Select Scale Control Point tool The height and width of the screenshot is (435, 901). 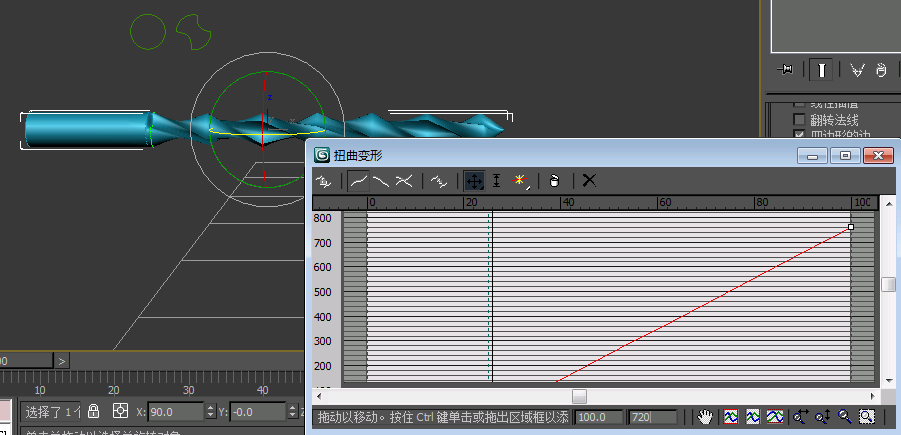coord(496,181)
